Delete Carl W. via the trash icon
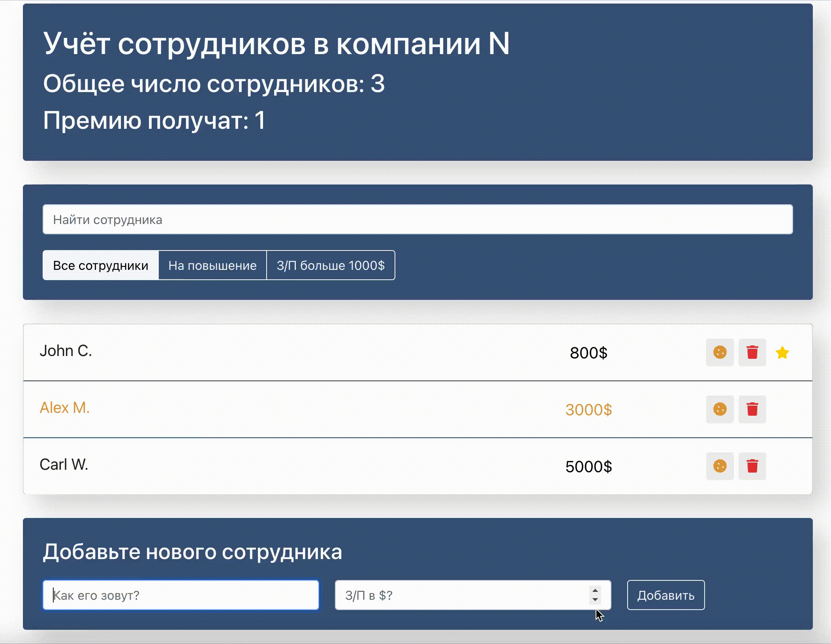 752,467
